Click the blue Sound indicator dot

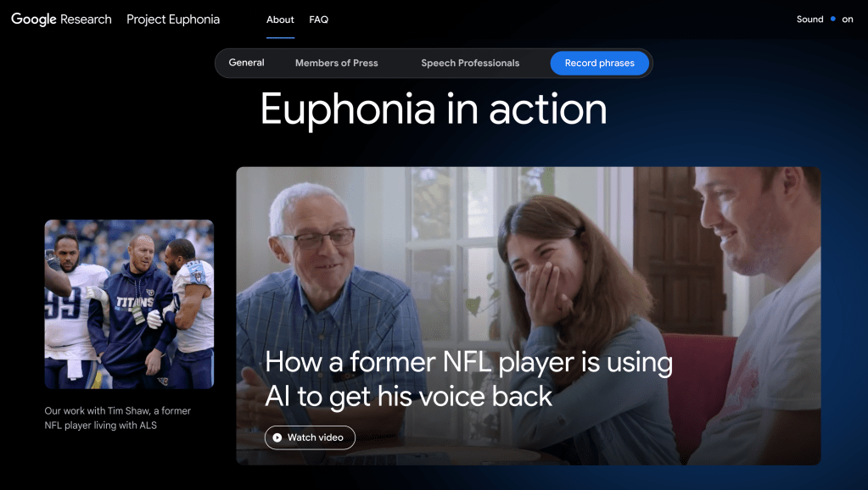pos(832,19)
